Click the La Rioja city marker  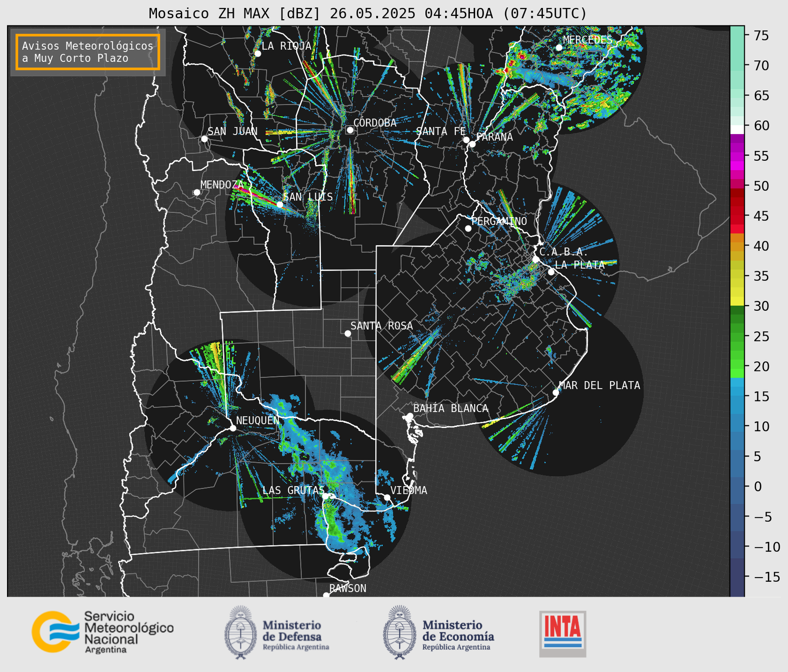click(x=257, y=53)
